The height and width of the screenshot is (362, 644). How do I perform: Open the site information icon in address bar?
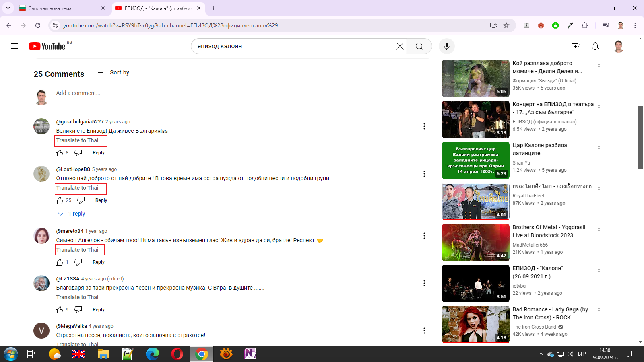[56, 25]
